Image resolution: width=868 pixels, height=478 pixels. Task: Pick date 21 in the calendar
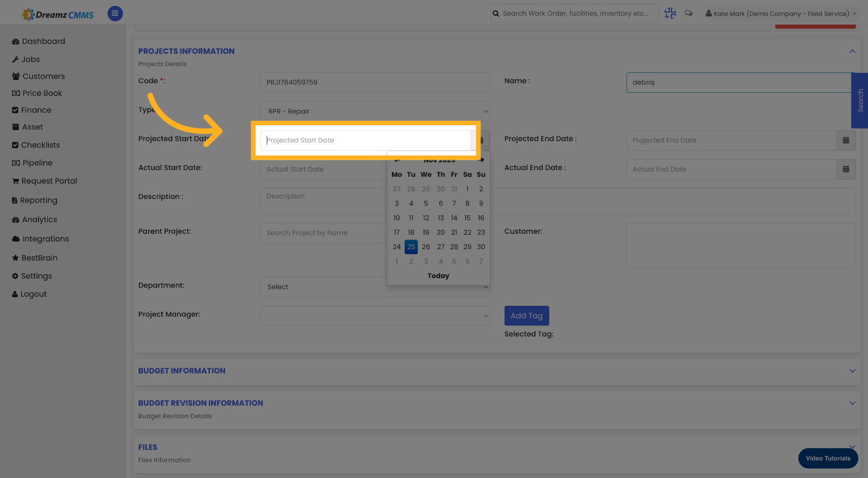[454, 232]
